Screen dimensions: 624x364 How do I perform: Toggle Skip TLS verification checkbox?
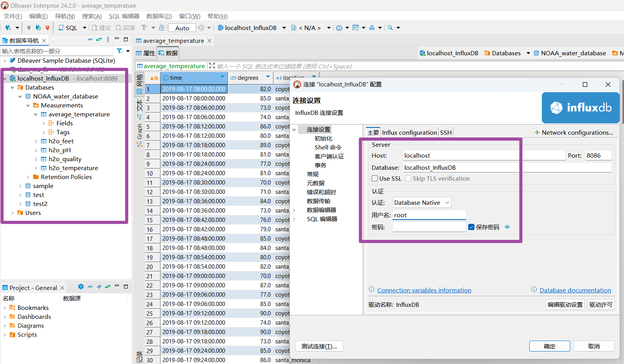click(x=408, y=178)
